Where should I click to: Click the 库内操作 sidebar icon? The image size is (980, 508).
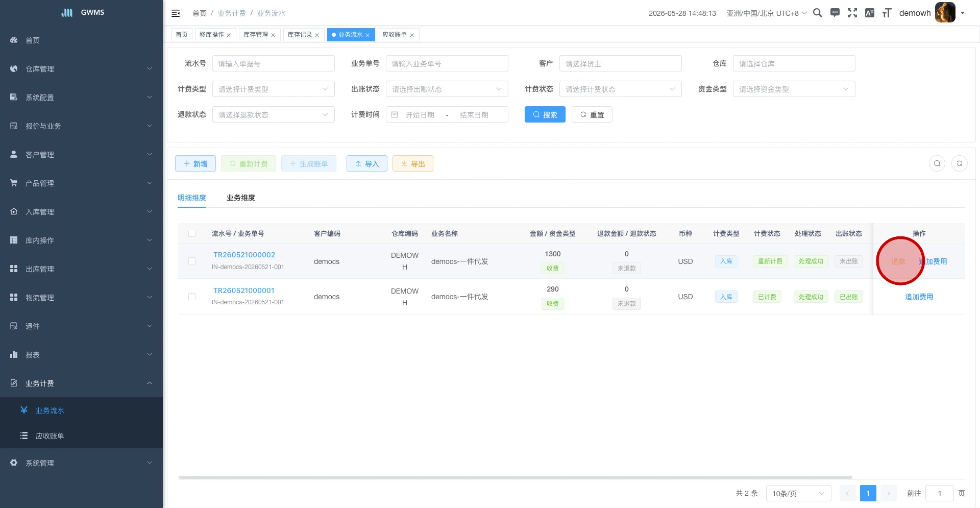coord(14,240)
